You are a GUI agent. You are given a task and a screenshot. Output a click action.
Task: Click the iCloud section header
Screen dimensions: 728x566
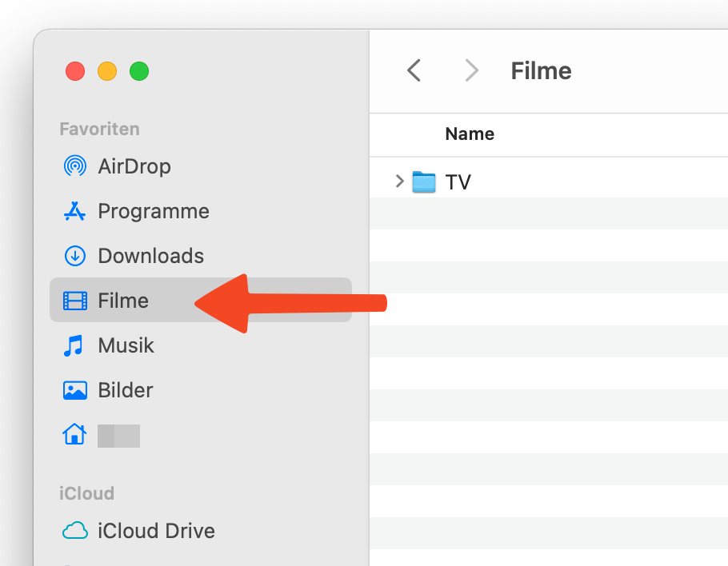pos(86,493)
